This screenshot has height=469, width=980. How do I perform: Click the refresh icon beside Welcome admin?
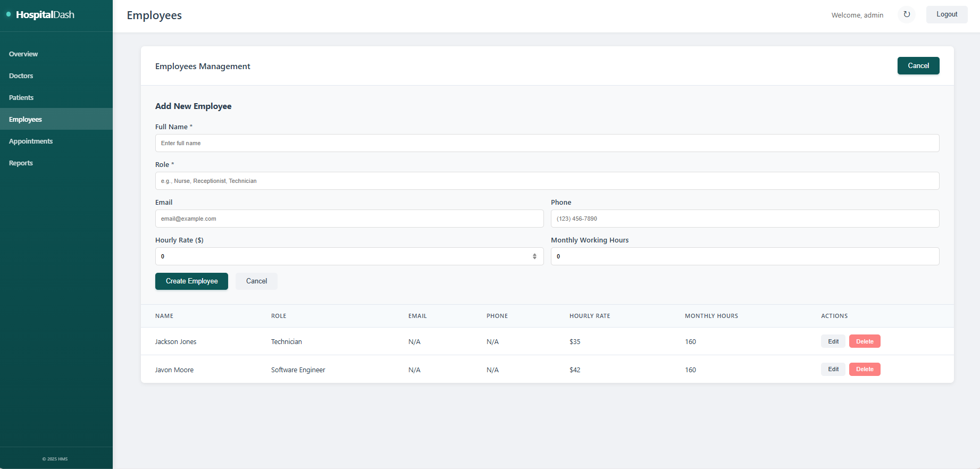907,15
